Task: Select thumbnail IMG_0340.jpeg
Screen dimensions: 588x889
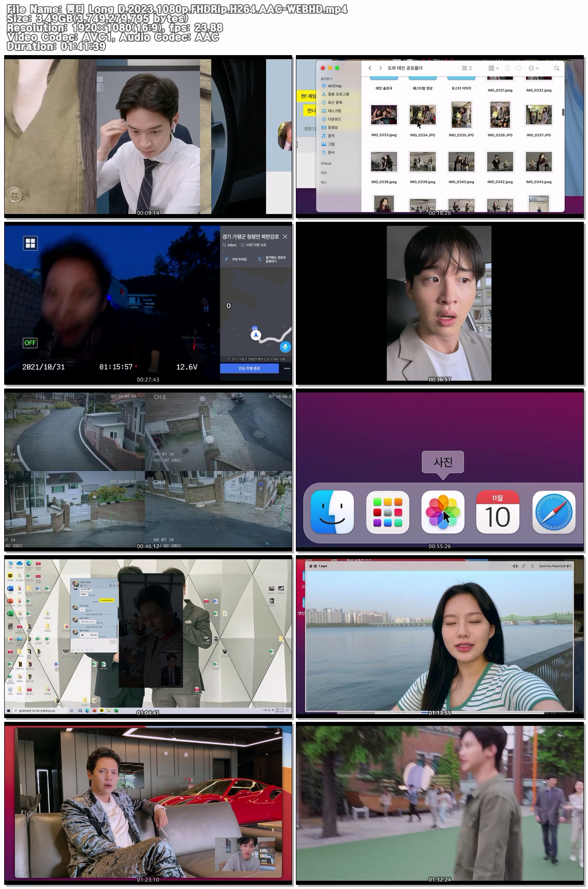Action: click(x=461, y=162)
